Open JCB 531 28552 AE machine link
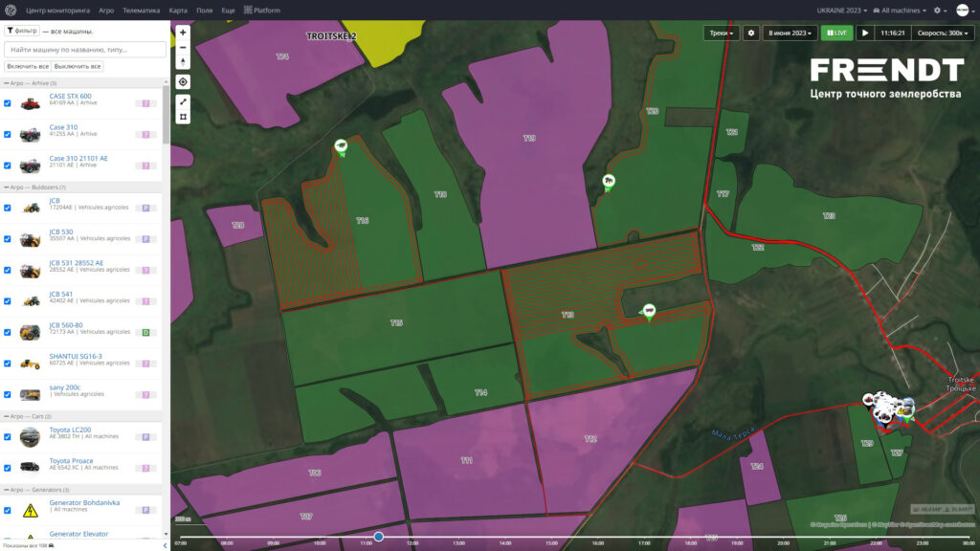Image resolution: width=980 pixels, height=551 pixels. [77, 263]
